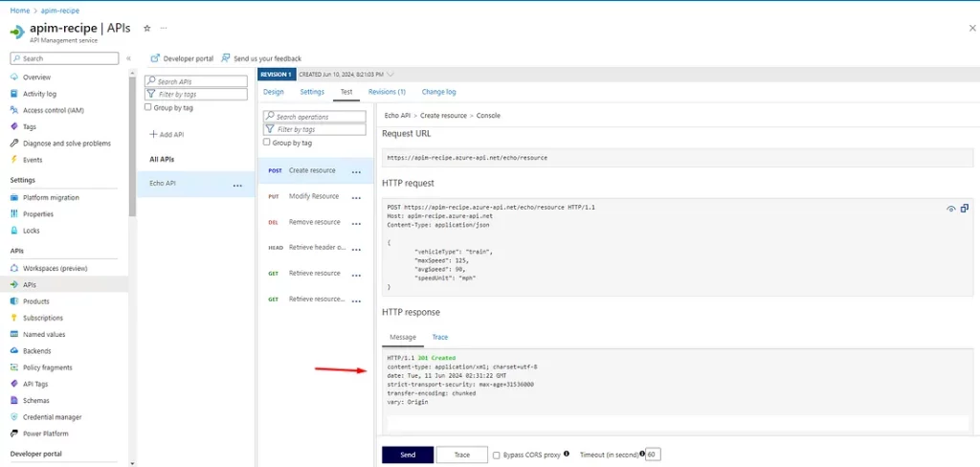
Task: Focus the Search APIs field
Action: click(x=196, y=81)
